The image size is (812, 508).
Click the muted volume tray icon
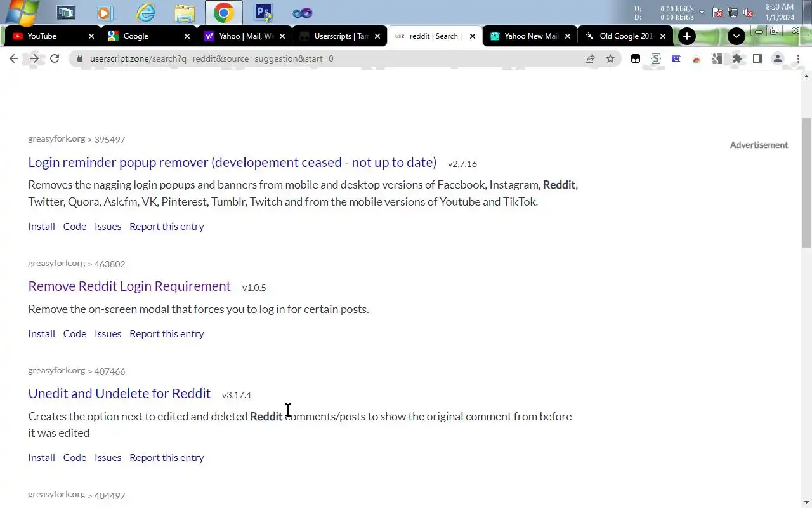pyautogui.click(x=748, y=12)
